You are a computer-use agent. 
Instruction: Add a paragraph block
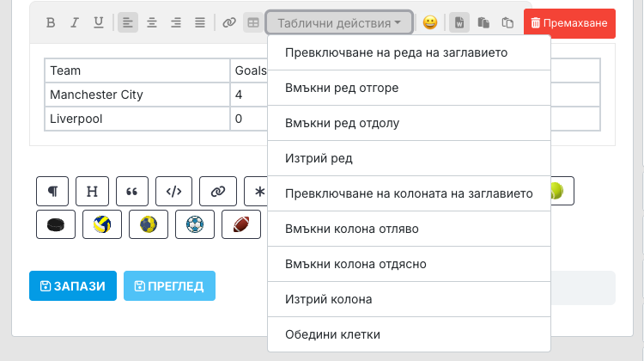52,191
